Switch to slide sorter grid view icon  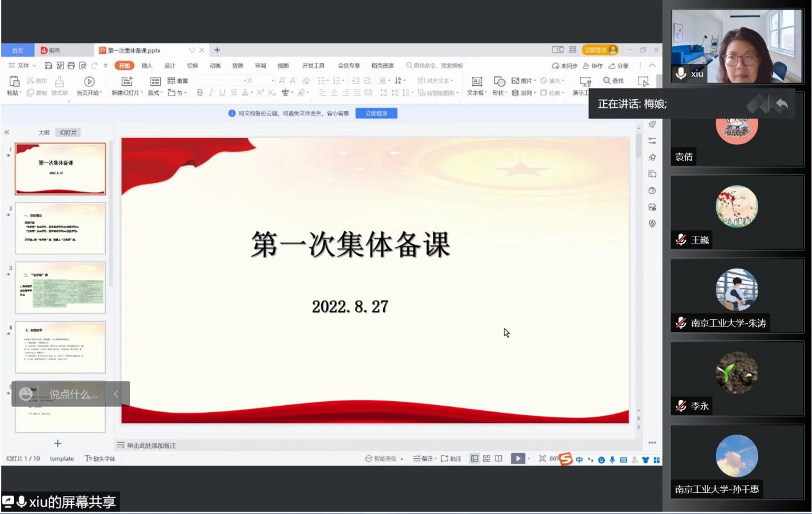(486, 459)
